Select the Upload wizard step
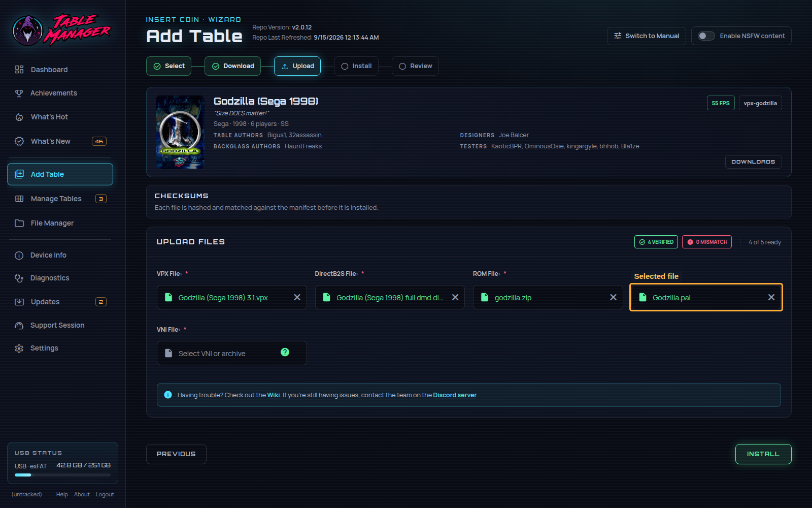The width and height of the screenshot is (812, 508). coord(297,66)
